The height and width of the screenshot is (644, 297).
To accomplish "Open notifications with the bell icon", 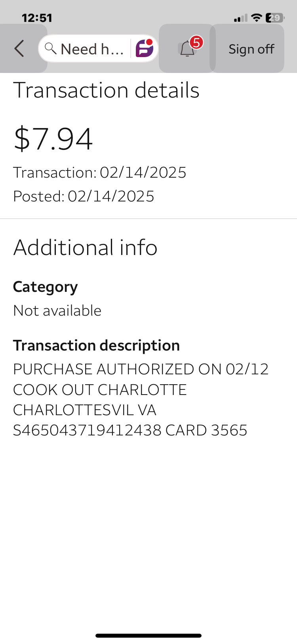I will tap(187, 49).
